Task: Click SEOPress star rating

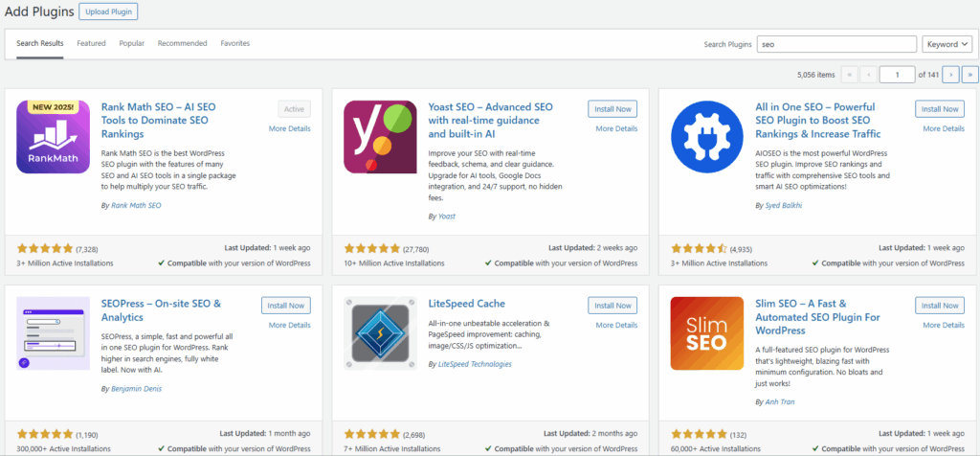Action: pos(45,434)
